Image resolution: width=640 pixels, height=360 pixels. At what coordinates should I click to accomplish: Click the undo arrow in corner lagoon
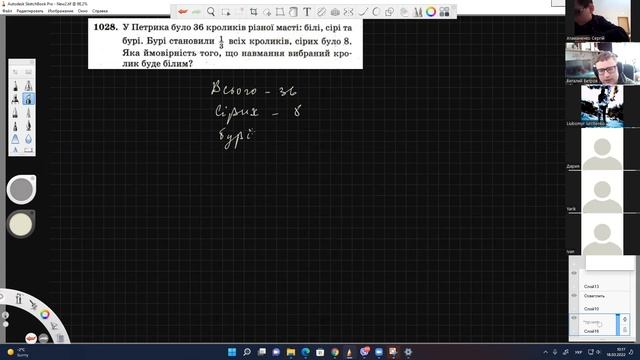pos(31,338)
